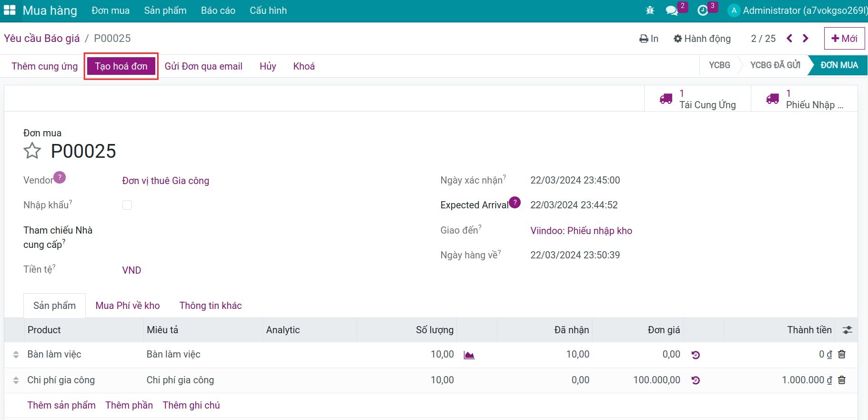Open column settings adjust icon
868x420 pixels.
coord(848,330)
